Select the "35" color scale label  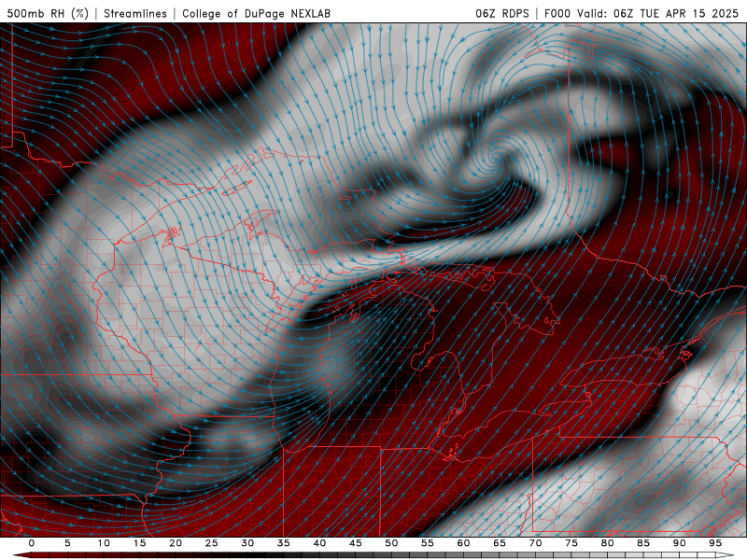(x=284, y=543)
